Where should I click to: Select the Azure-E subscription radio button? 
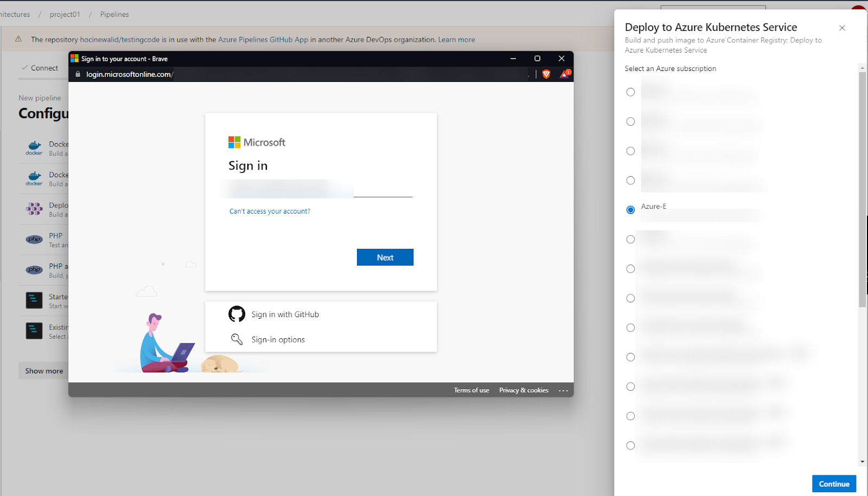630,210
